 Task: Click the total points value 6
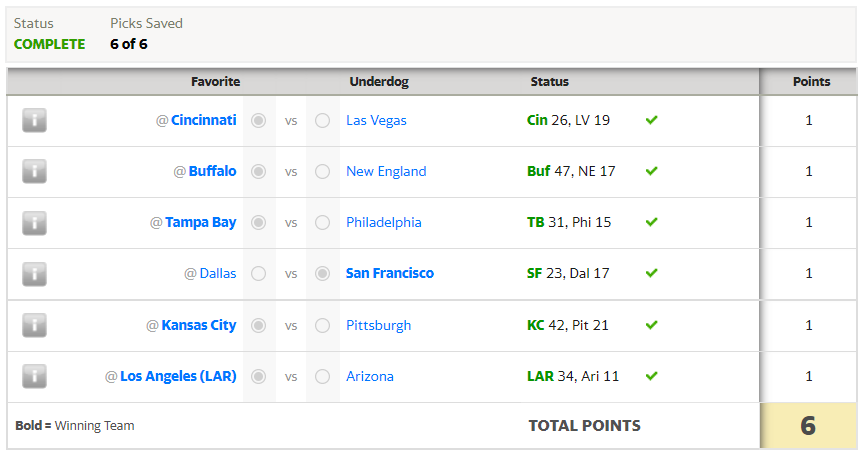click(808, 425)
